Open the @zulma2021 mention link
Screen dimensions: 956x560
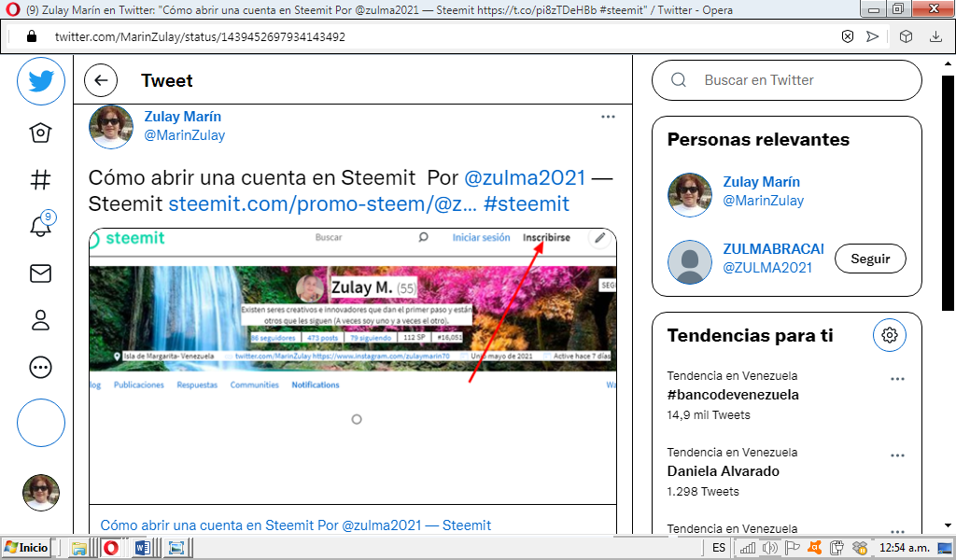[525, 178]
